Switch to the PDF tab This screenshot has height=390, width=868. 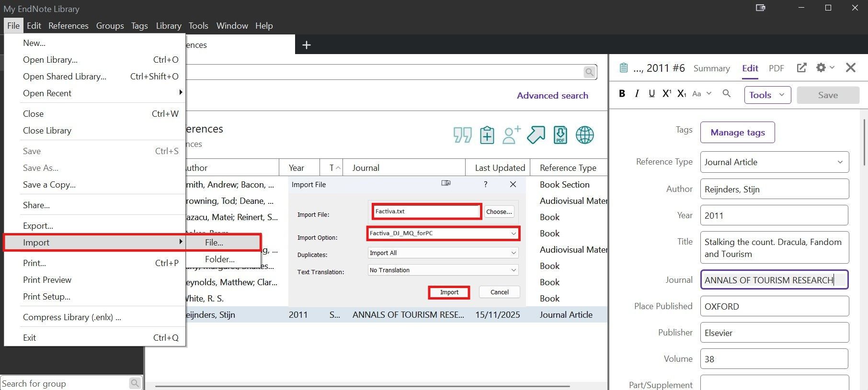click(776, 68)
